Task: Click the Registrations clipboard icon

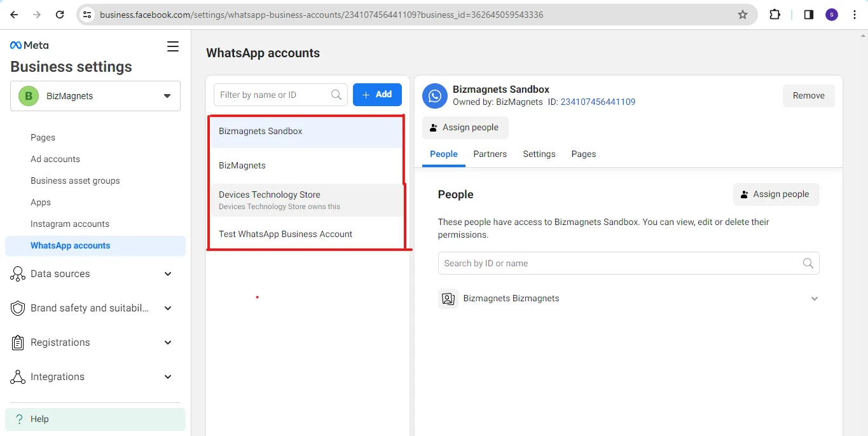Action: [18, 343]
